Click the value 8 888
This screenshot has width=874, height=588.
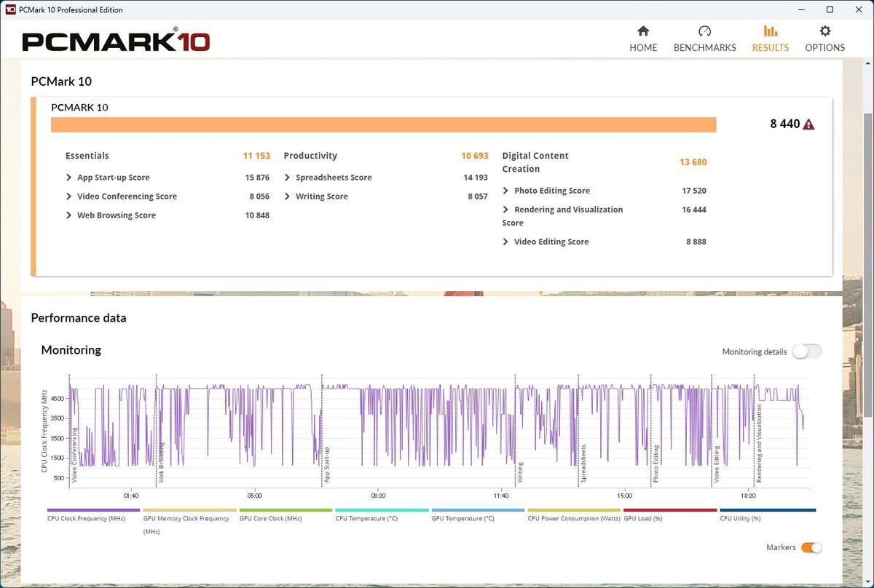point(696,242)
